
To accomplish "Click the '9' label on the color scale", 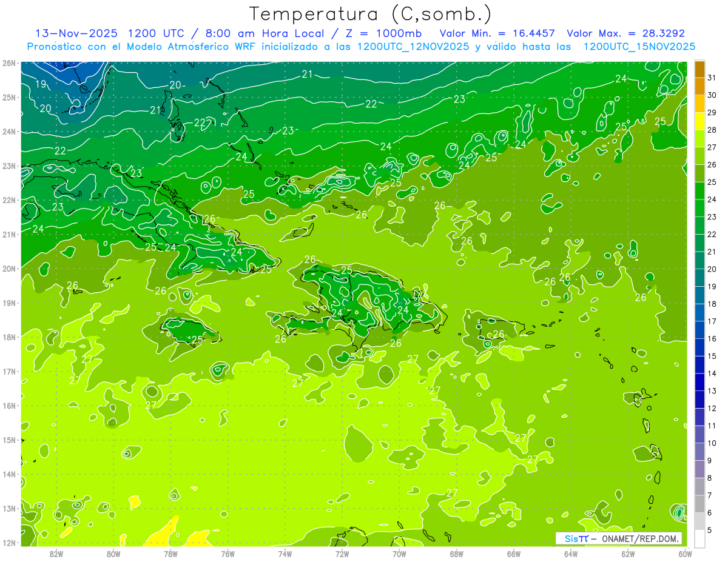I will point(710,461).
